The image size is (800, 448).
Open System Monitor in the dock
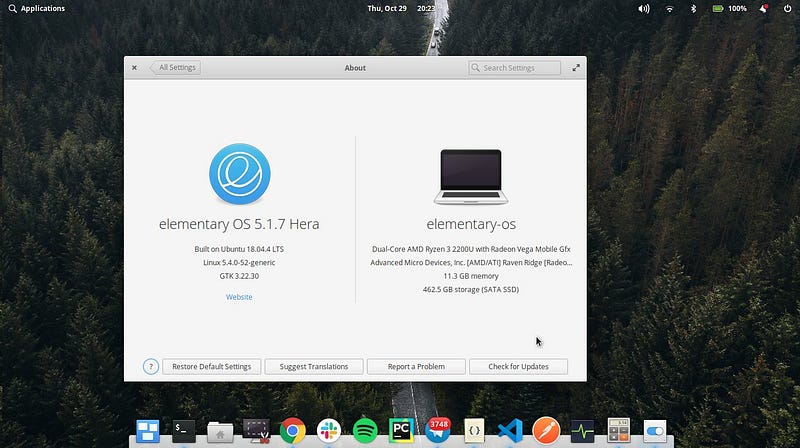[582, 431]
